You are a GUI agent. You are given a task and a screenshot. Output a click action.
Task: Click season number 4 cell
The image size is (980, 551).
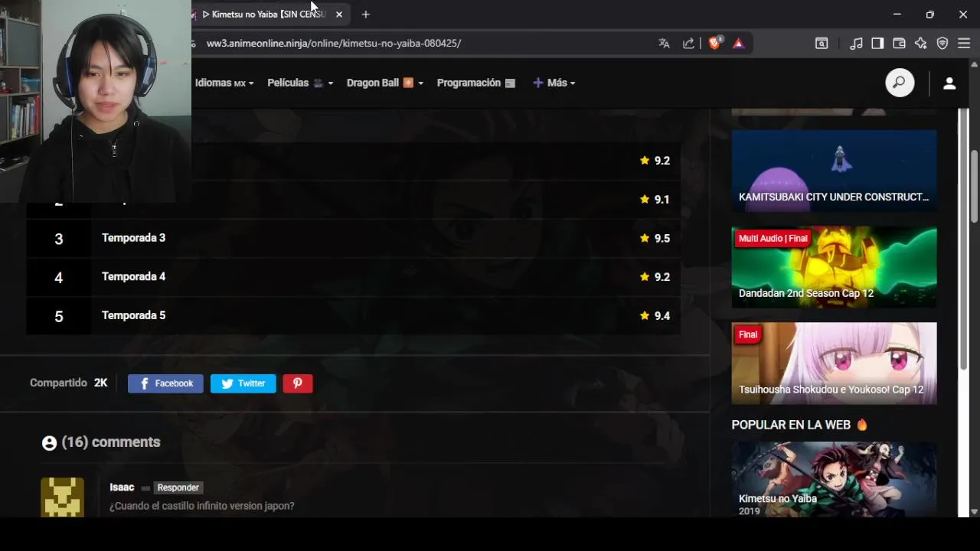(x=59, y=277)
